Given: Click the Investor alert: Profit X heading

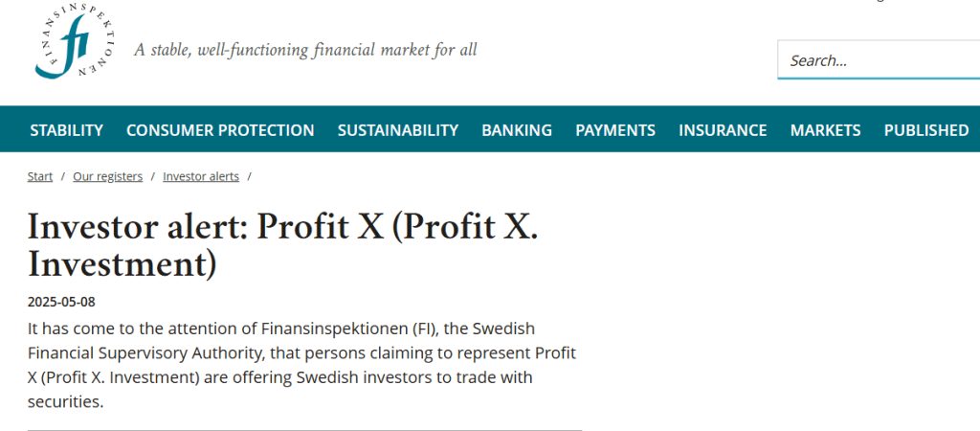Looking at the screenshot, I should [282, 245].
